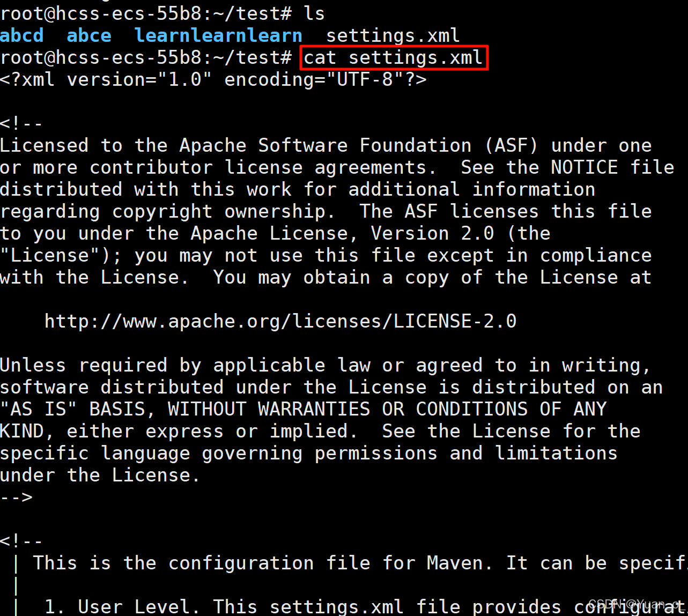This screenshot has height=616, width=688.
Task: Click the XML declaration line with encoding UTF-8
Action: (213, 79)
